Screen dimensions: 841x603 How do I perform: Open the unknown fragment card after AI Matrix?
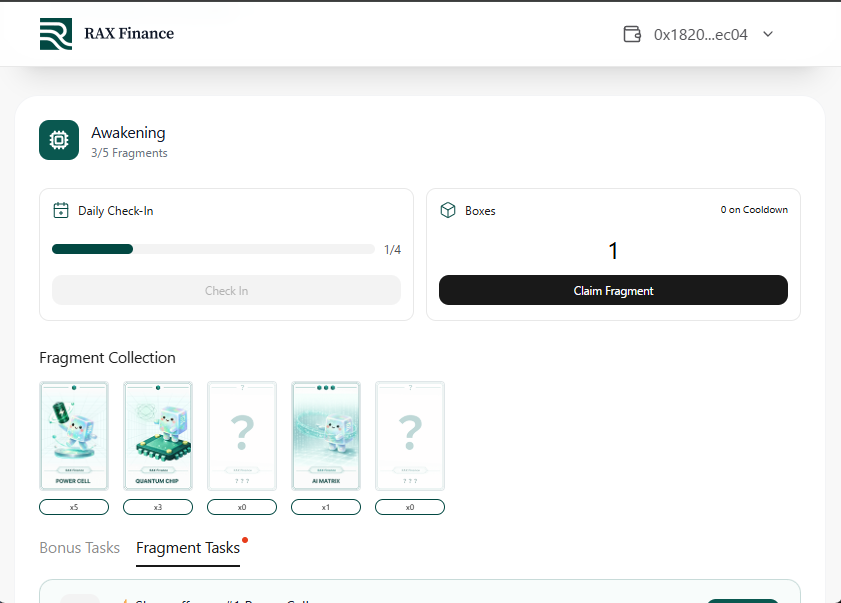[410, 436]
